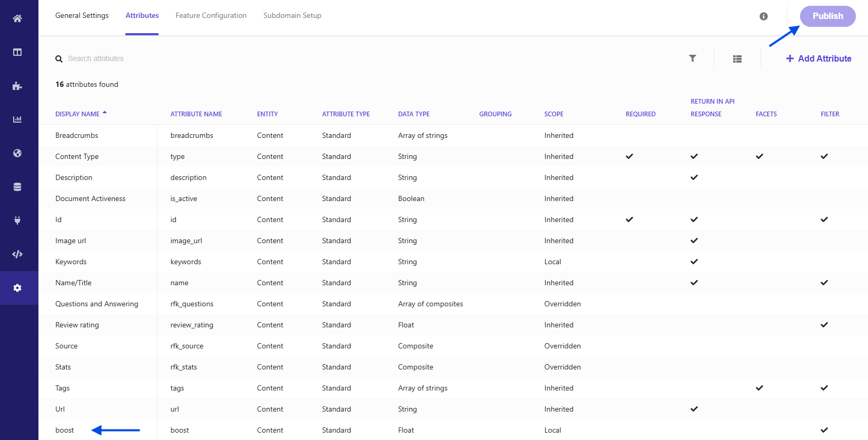The width and height of the screenshot is (868, 440).
Task: Click Required checkmark in Id row
Action: 629,219
